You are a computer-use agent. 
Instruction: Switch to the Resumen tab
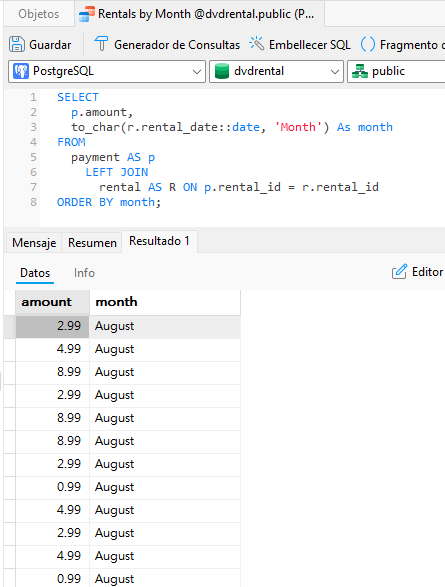[92, 243]
